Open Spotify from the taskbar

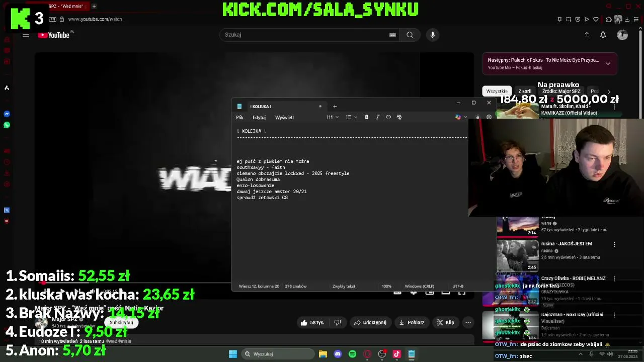click(352, 354)
